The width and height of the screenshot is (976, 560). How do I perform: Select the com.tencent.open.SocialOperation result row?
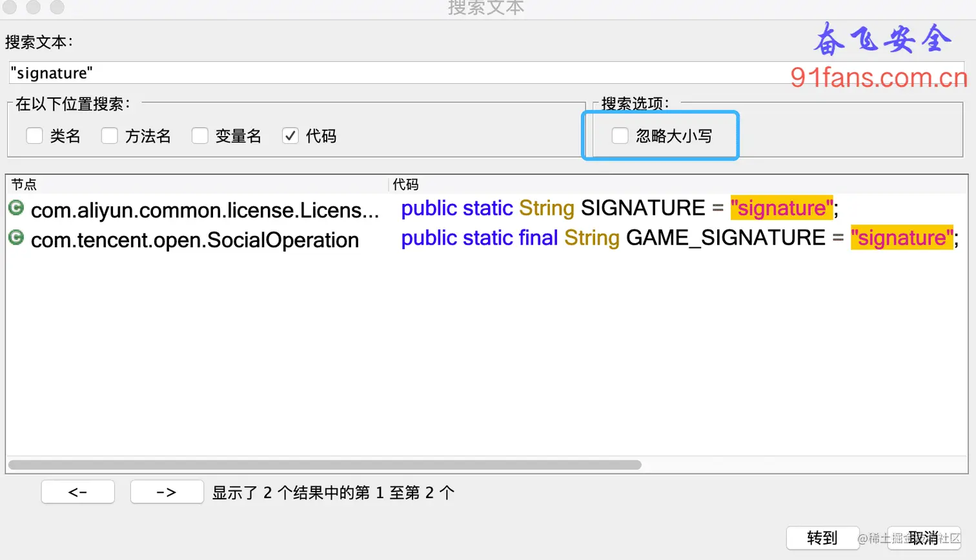pyautogui.click(x=194, y=239)
